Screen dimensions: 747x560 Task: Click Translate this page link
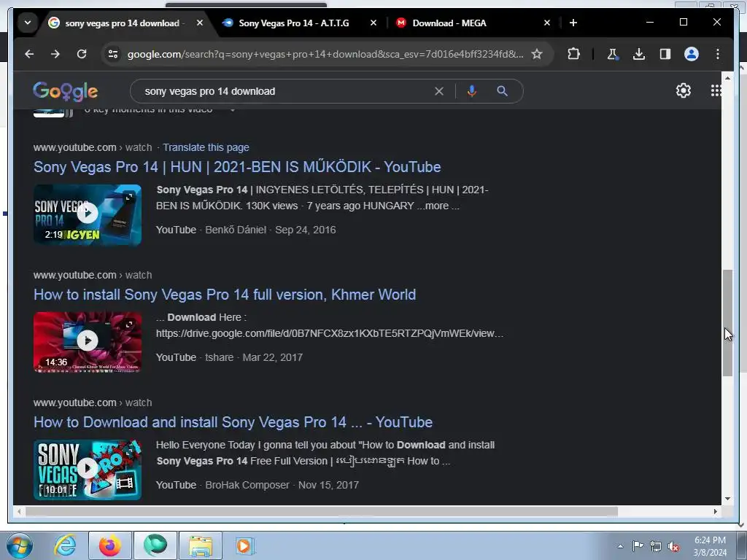click(206, 147)
